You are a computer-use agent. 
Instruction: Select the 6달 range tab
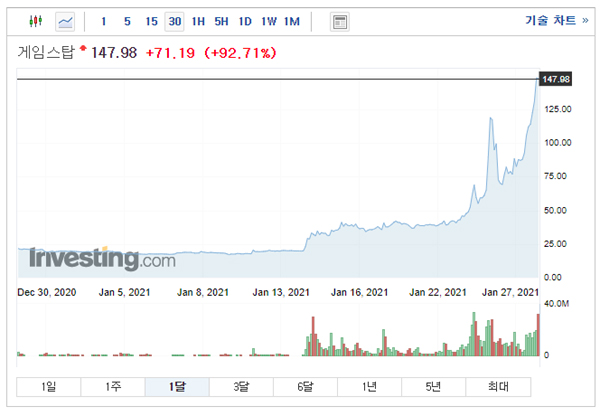pyautogui.click(x=305, y=387)
